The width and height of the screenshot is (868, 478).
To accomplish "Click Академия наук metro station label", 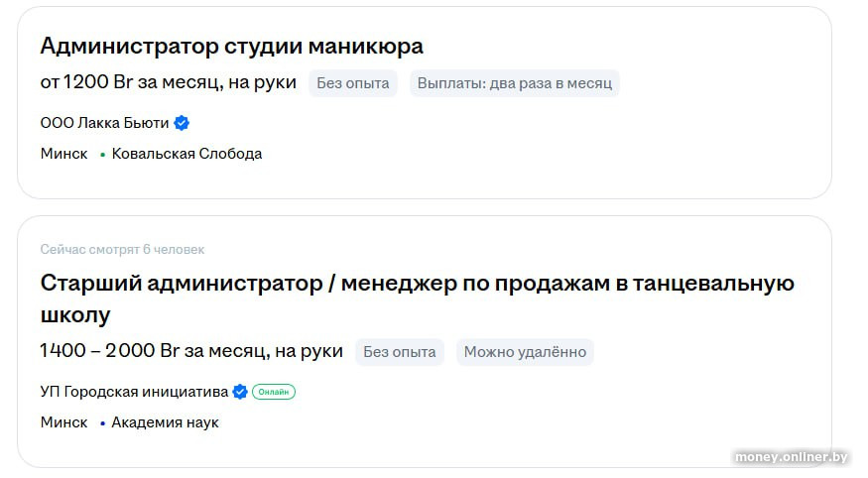I will [x=165, y=423].
